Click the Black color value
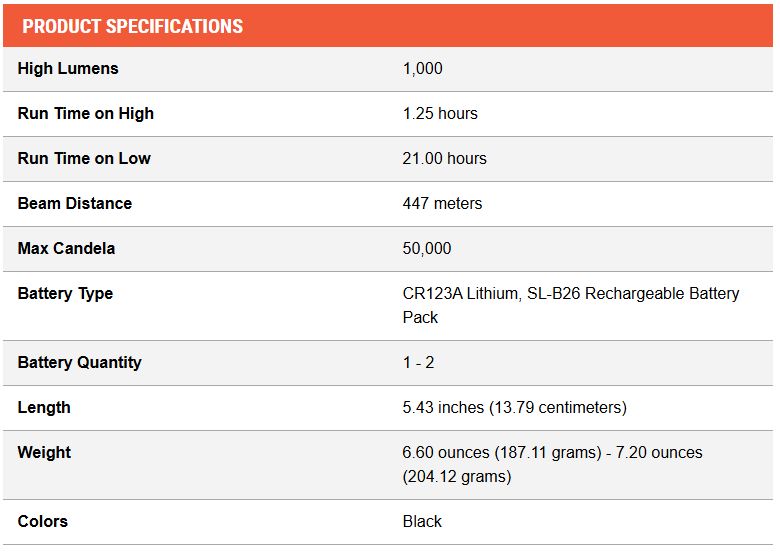 (x=422, y=522)
